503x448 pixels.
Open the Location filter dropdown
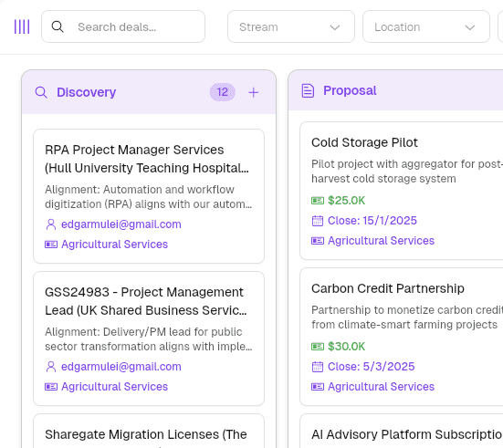pyautogui.click(x=426, y=26)
